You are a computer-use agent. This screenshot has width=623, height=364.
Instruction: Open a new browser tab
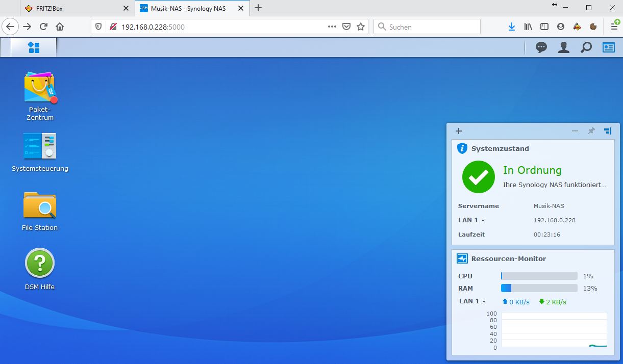(258, 8)
